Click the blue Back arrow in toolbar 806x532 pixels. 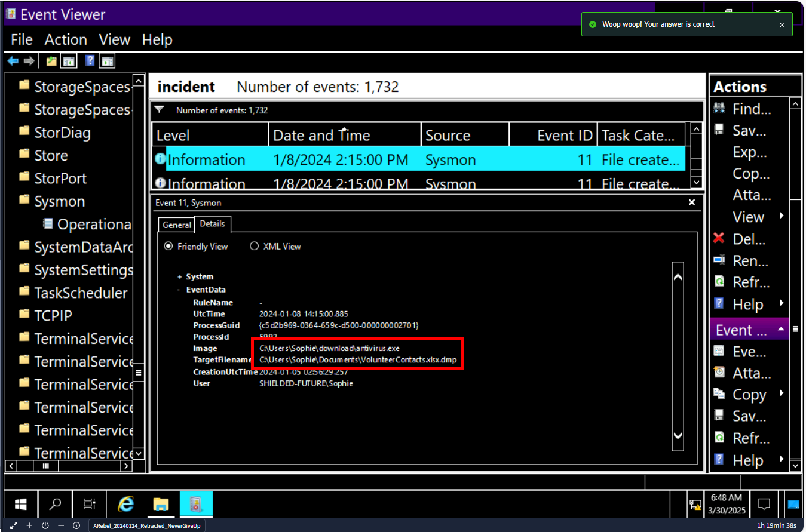tap(13, 61)
